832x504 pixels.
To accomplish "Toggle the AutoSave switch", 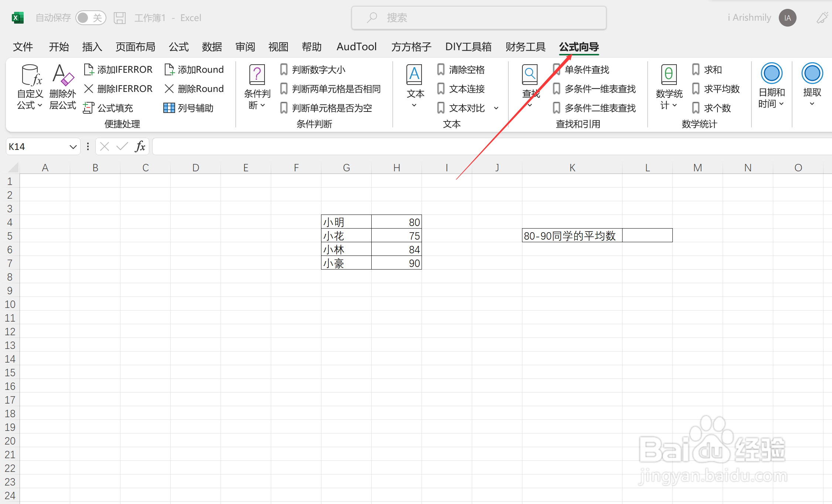I will [91, 18].
